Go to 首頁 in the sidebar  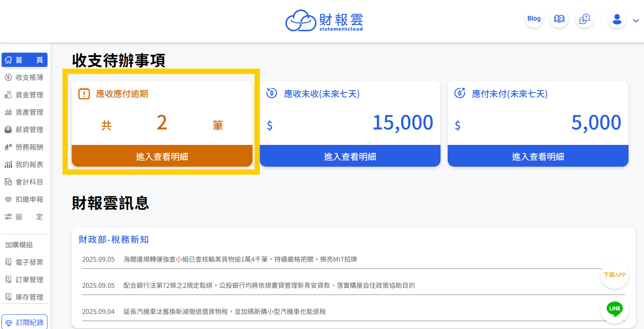(x=25, y=60)
